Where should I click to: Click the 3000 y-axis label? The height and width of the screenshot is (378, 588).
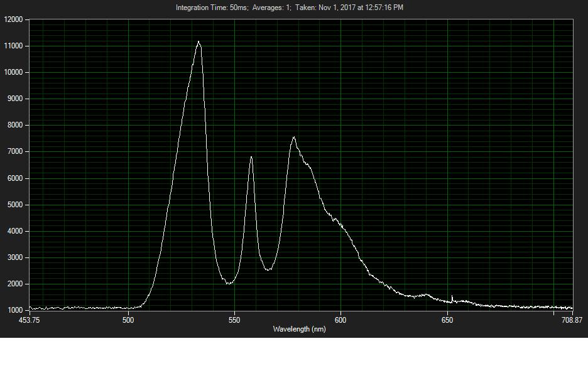15,257
